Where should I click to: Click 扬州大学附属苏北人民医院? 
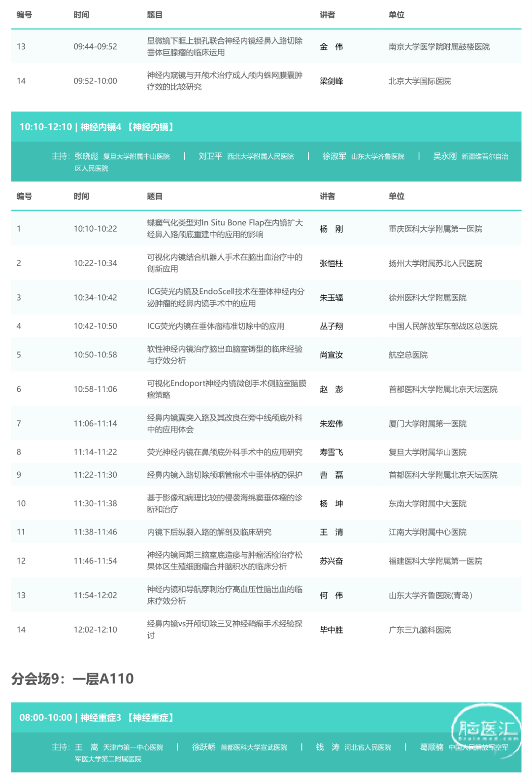(435, 264)
